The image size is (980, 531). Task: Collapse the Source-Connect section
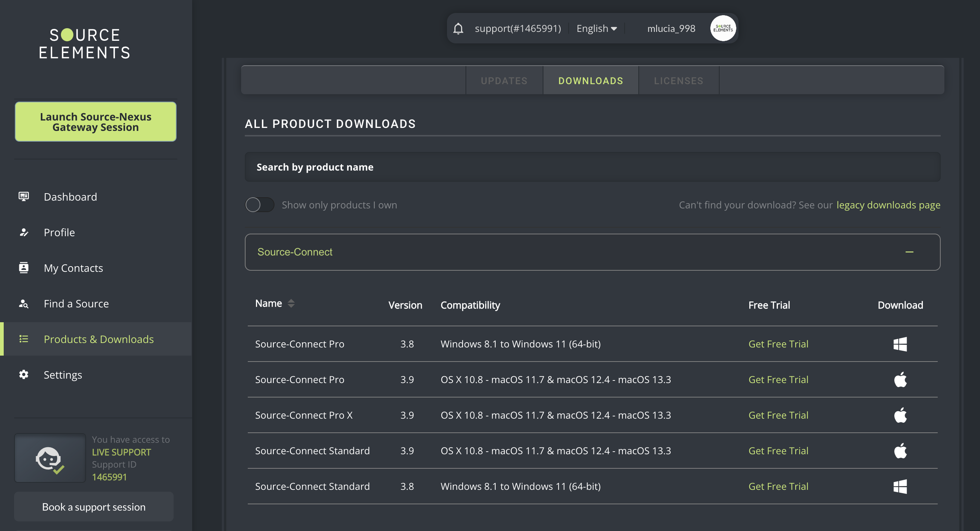[x=909, y=252]
